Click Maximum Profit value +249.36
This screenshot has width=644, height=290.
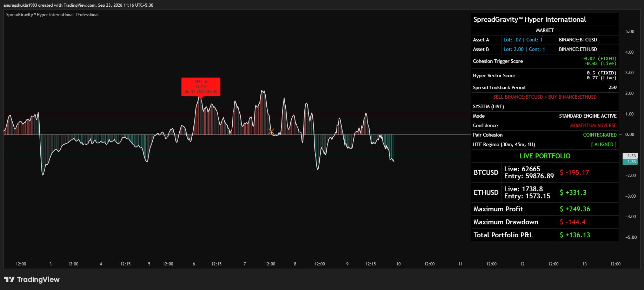pos(575,209)
